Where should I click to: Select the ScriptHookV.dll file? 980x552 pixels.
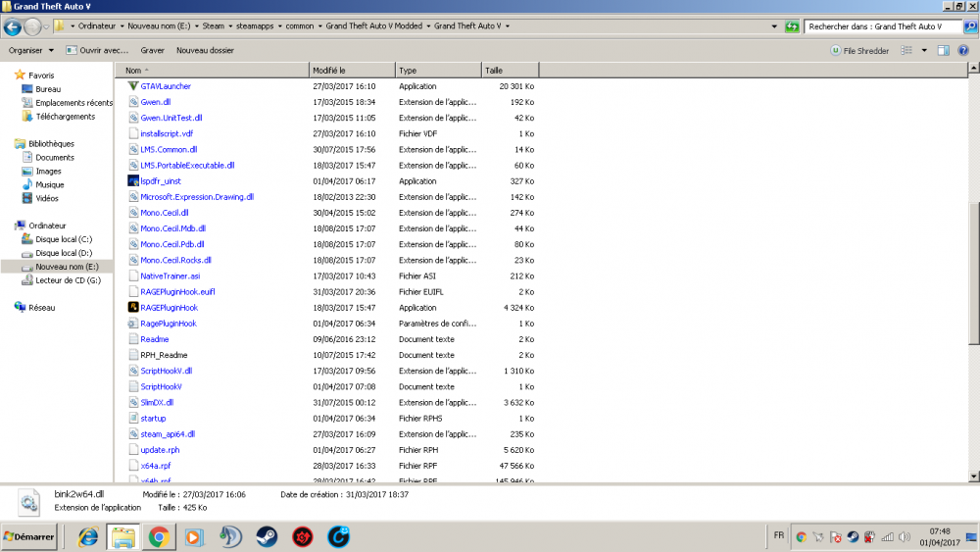(167, 371)
